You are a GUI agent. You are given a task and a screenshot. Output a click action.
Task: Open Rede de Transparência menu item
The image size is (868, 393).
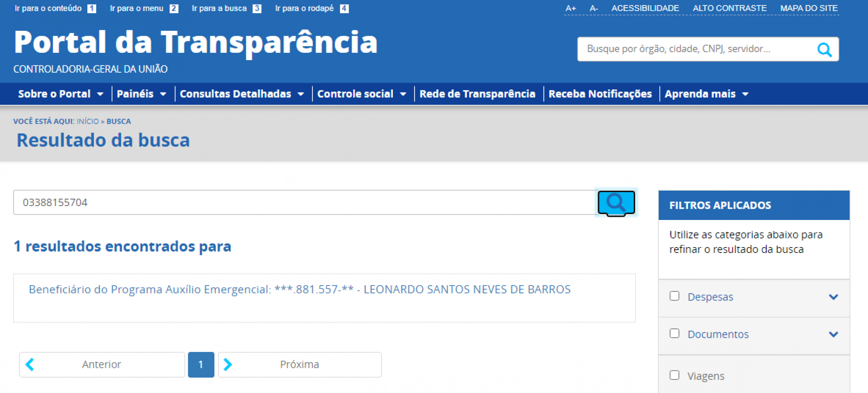pos(477,94)
